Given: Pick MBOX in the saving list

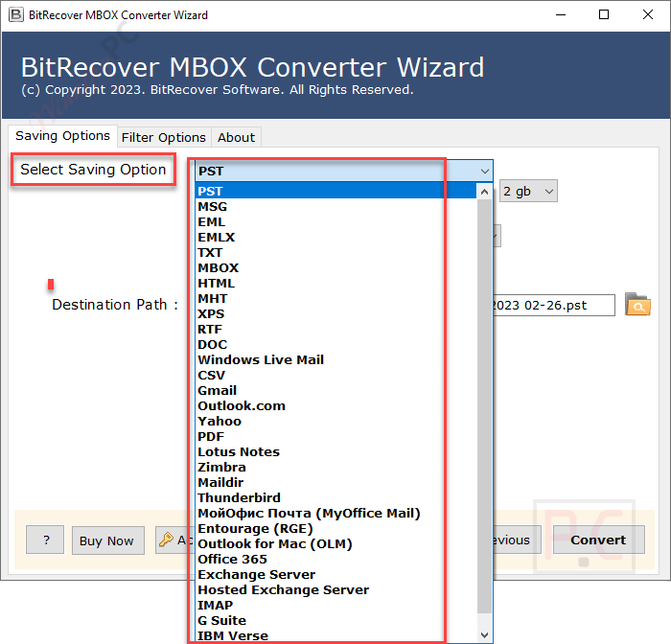Looking at the screenshot, I should (x=335, y=268).
